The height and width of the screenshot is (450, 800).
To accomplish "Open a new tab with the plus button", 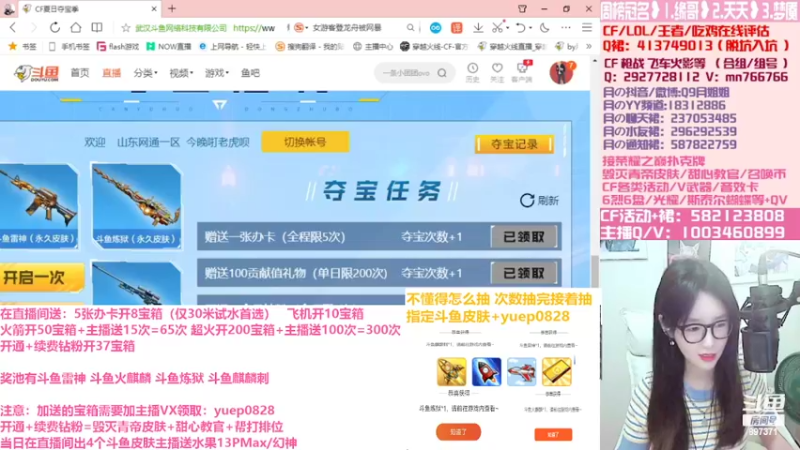I will tap(172, 9).
